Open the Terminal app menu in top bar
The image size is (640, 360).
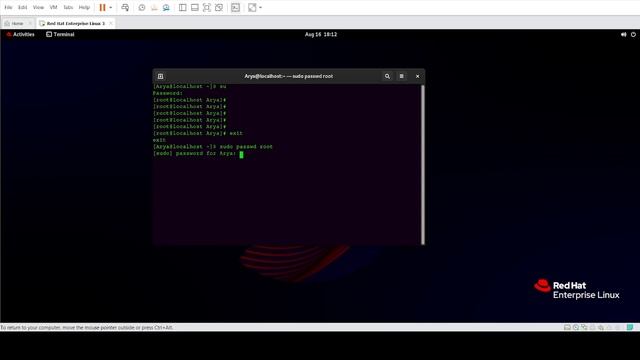60,34
